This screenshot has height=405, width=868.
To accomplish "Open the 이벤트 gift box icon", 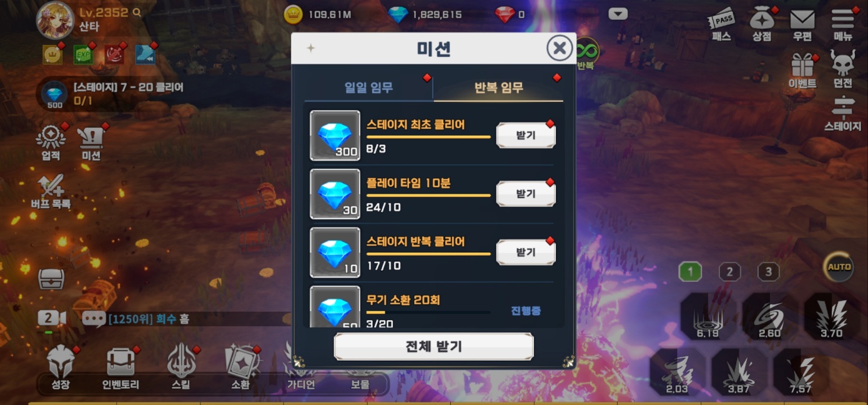I will click(802, 65).
